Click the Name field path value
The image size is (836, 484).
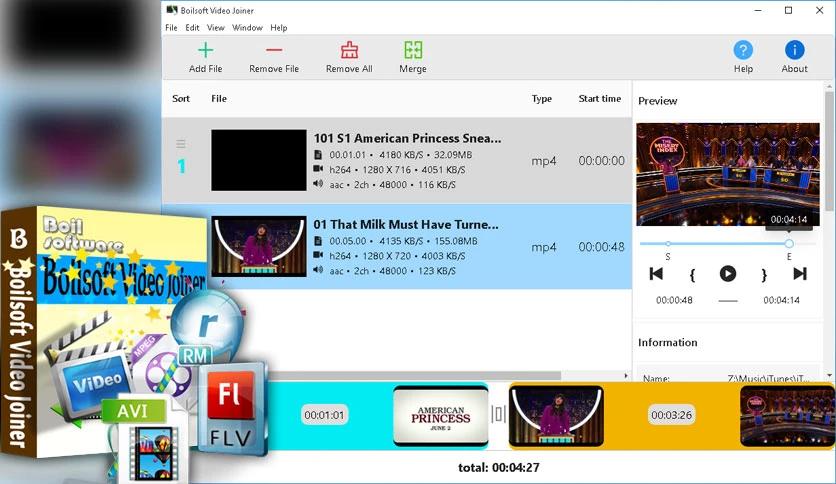pos(768,378)
